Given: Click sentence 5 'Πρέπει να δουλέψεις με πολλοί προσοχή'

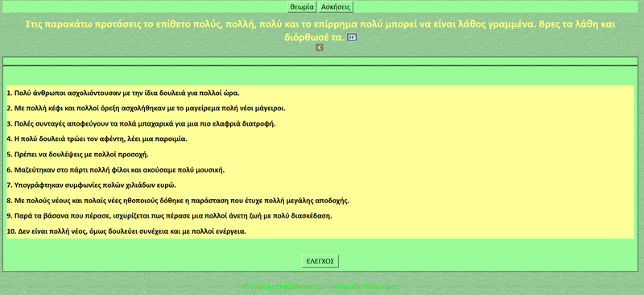Looking at the screenshot, I should pos(77,155).
